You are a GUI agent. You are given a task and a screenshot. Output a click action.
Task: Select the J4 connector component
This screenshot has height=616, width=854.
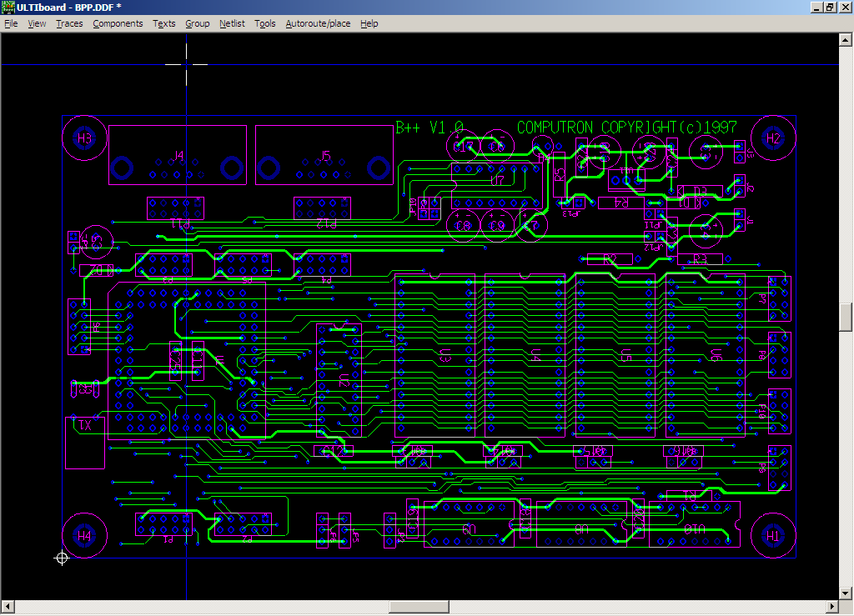(178, 155)
